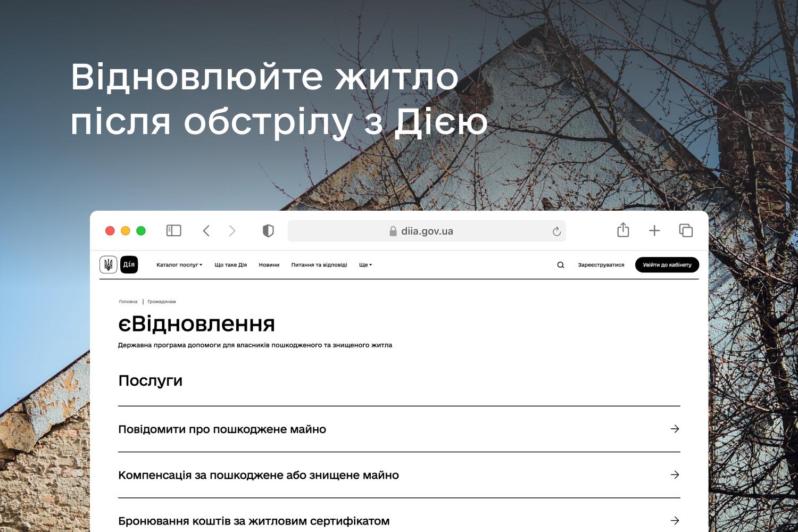Click arrow for Компенсація за пошкоджене майно
The height and width of the screenshot is (532, 798).
coord(675,475)
